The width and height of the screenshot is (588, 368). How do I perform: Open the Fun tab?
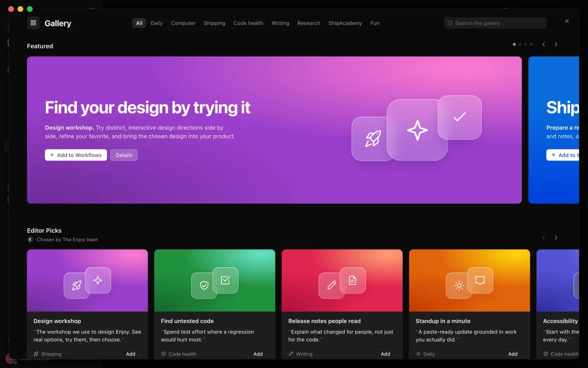(x=375, y=23)
